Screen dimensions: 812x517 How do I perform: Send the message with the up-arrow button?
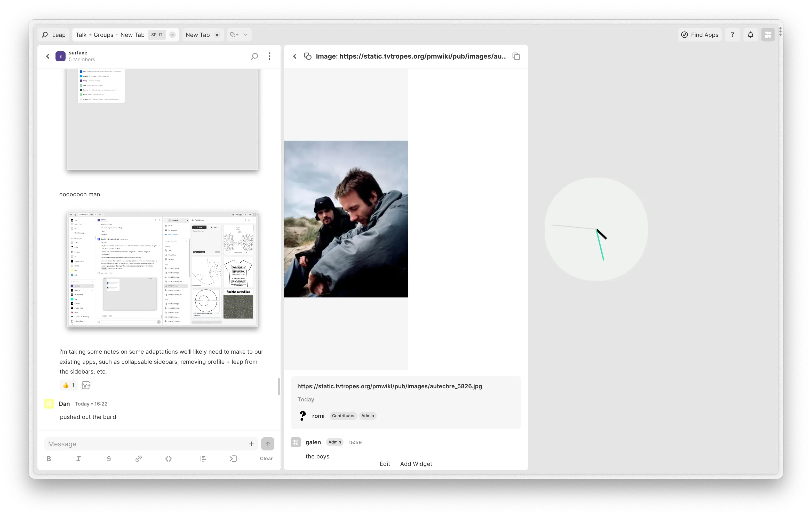point(267,444)
